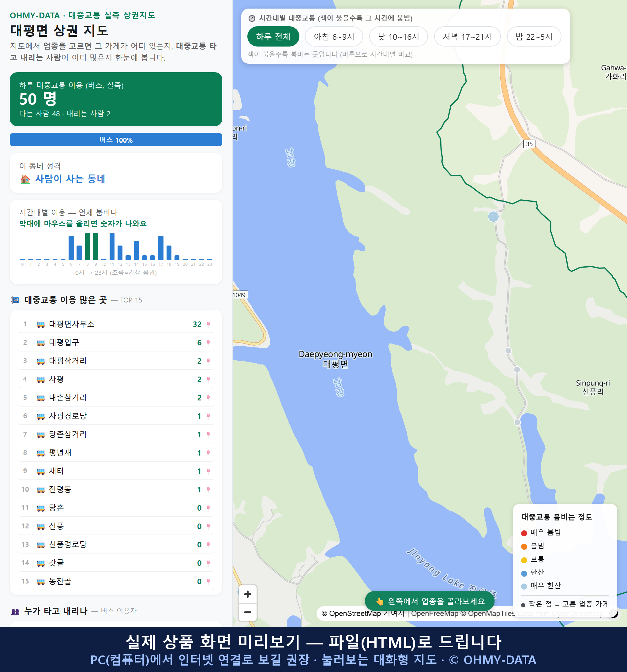
Task: Click the pin icon for 사평경로당
Action: click(208, 416)
